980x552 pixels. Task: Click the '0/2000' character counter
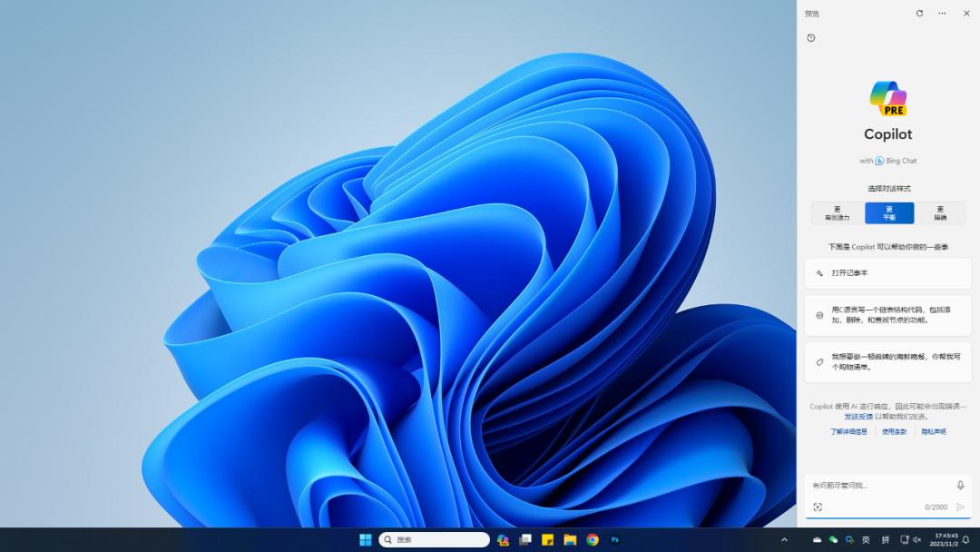tap(936, 508)
